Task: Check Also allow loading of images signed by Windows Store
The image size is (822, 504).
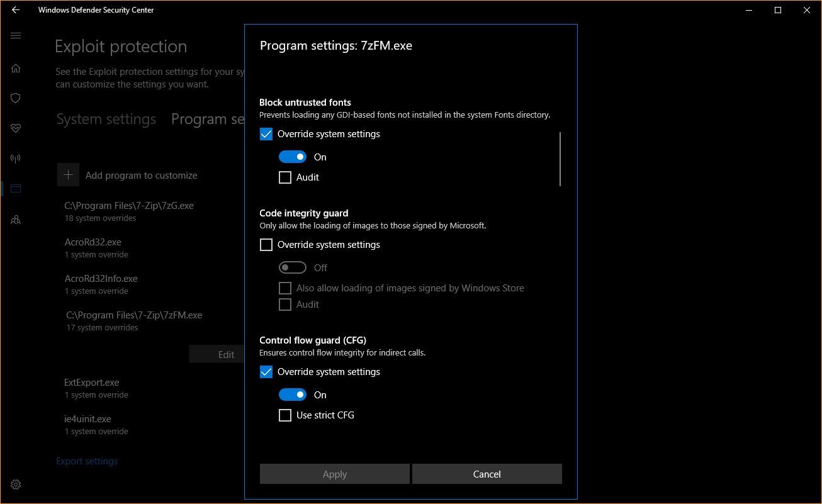Action: pyautogui.click(x=285, y=288)
